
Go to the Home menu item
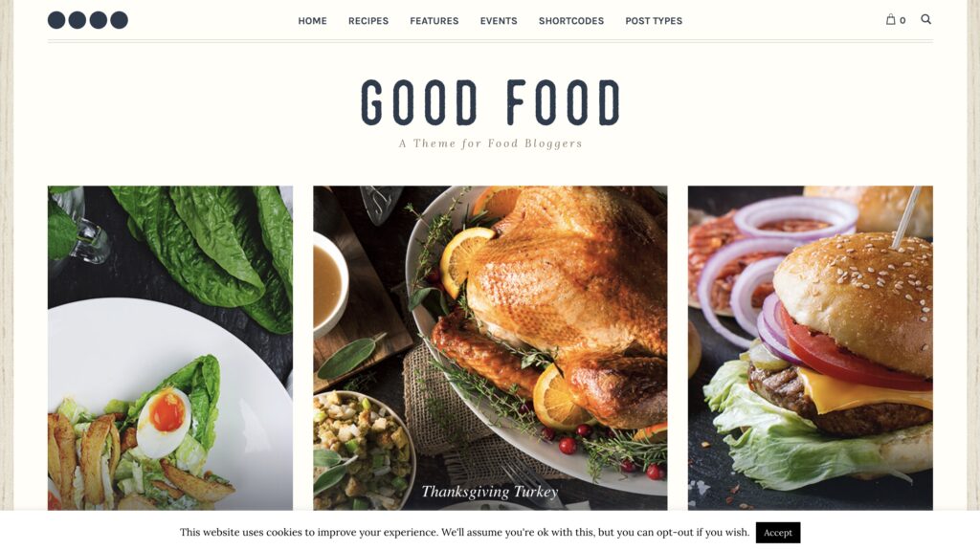pos(313,21)
